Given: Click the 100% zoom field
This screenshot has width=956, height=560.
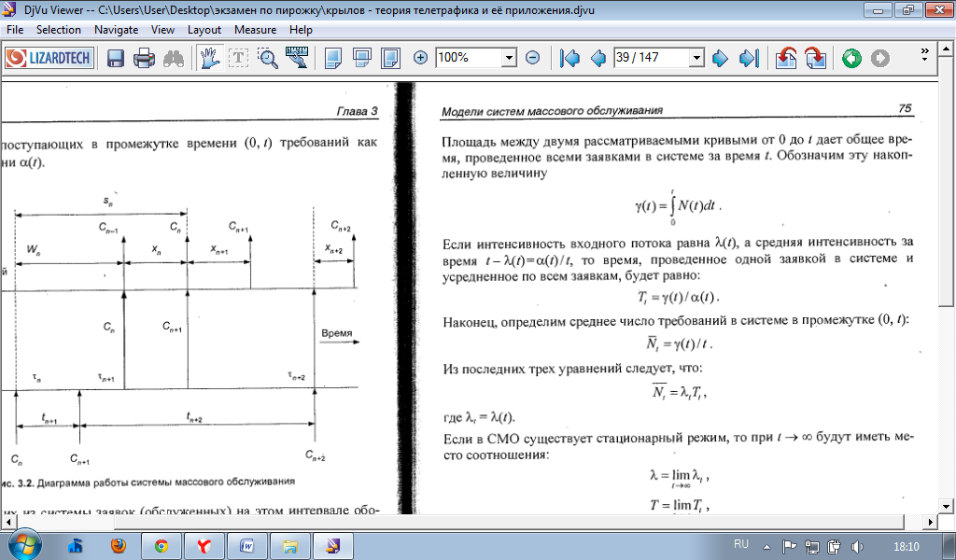Looking at the screenshot, I should pos(469,58).
